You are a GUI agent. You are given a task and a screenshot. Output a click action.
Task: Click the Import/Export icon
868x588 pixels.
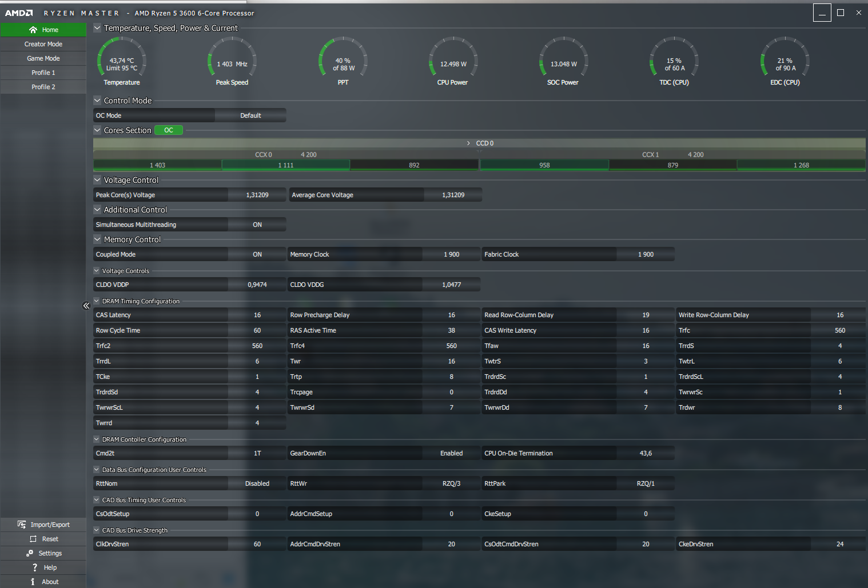(22, 525)
